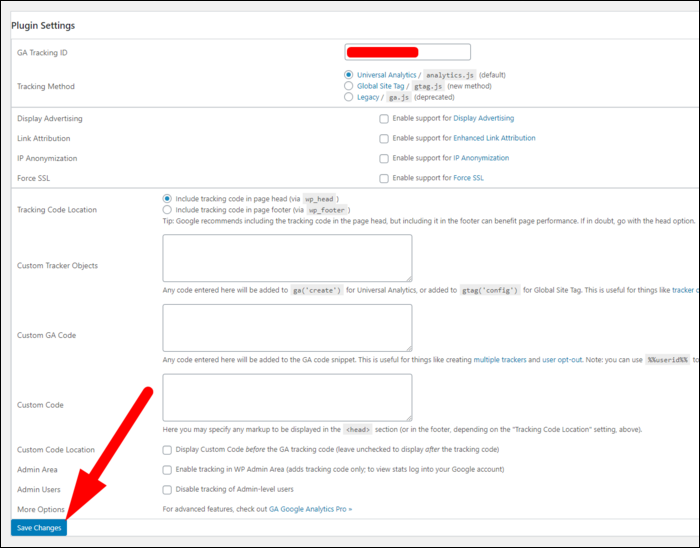Click the 'Tracking Code Location' label
The height and width of the screenshot is (548, 700).
(57, 210)
